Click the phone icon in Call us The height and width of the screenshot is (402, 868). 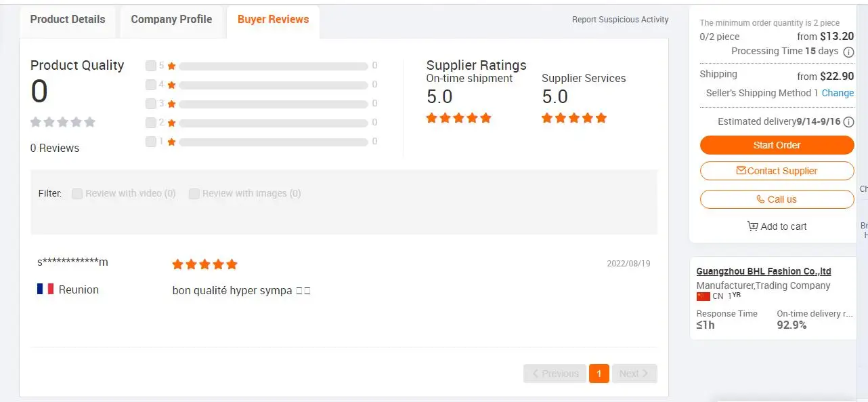tap(761, 199)
